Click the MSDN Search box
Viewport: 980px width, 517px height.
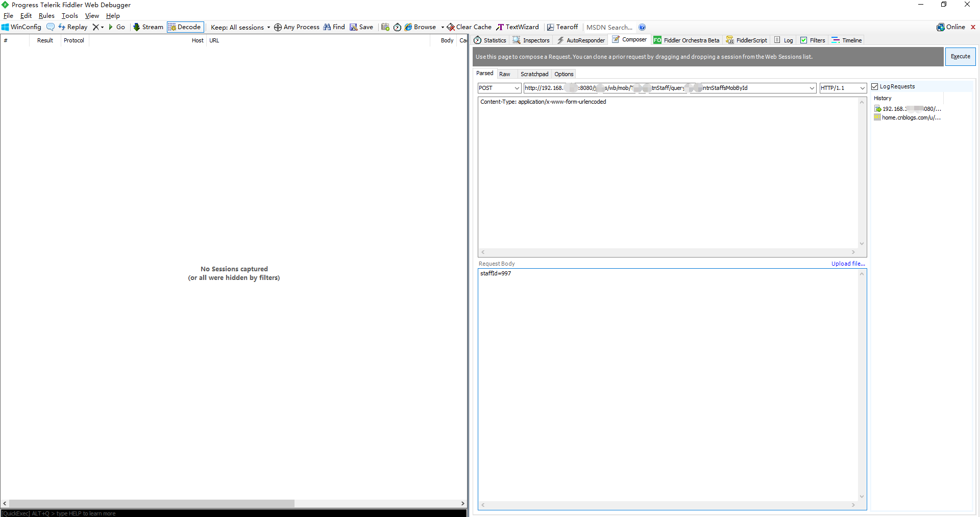pyautogui.click(x=609, y=28)
